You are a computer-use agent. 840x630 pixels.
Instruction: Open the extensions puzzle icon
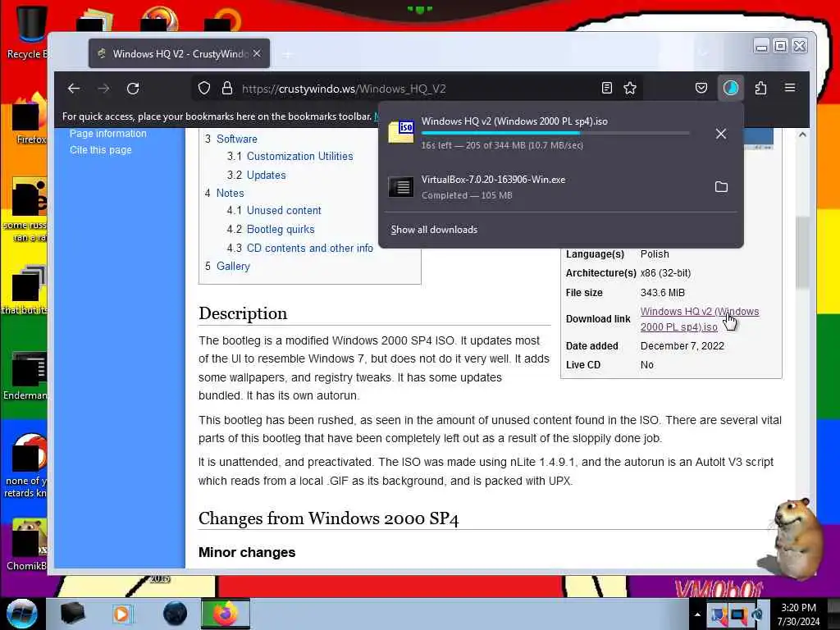[760, 89]
